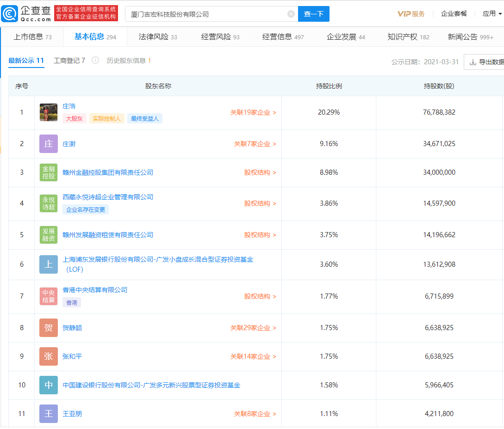Open 赣州金融控股集团有限责任公司 link
Screen dimensions: 504x429
pyautogui.click(x=108, y=172)
